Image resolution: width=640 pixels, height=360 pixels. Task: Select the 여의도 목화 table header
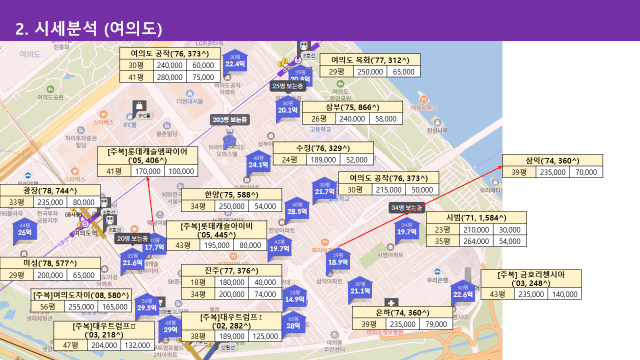[x=370, y=60]
